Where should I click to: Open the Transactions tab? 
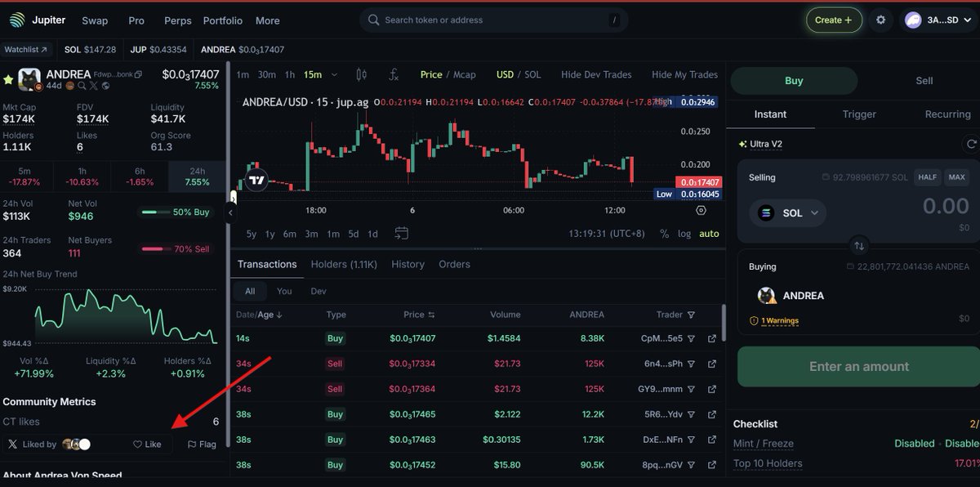click(x=267, y=264)
